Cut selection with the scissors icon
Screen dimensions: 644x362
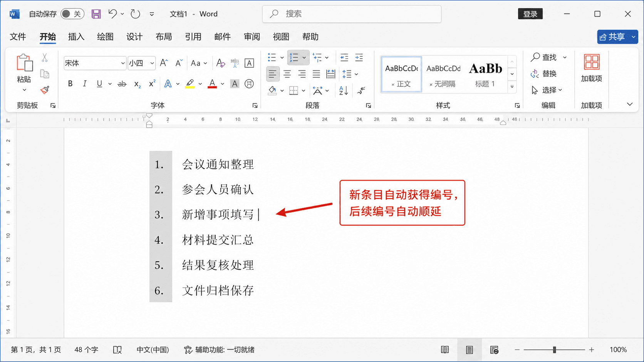tap(45, 58)
